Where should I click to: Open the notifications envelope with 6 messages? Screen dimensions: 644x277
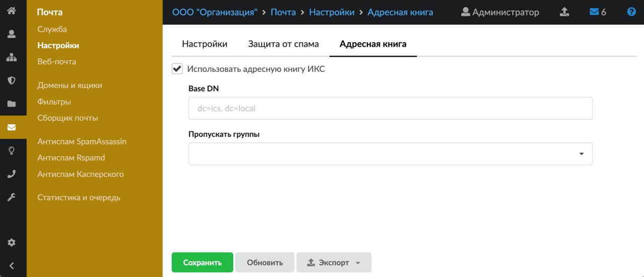coord(598,12)
